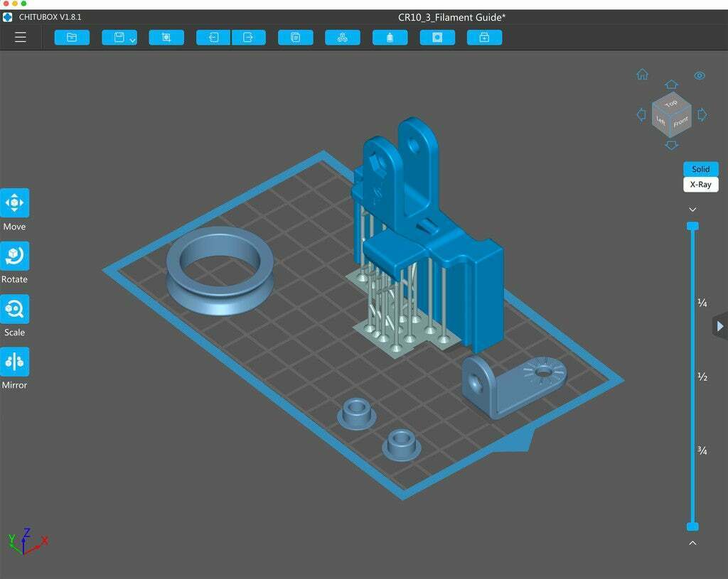Click the CR10_3_Filament Guide title text
The image size is (728, 579).
(x=451, y=17)
